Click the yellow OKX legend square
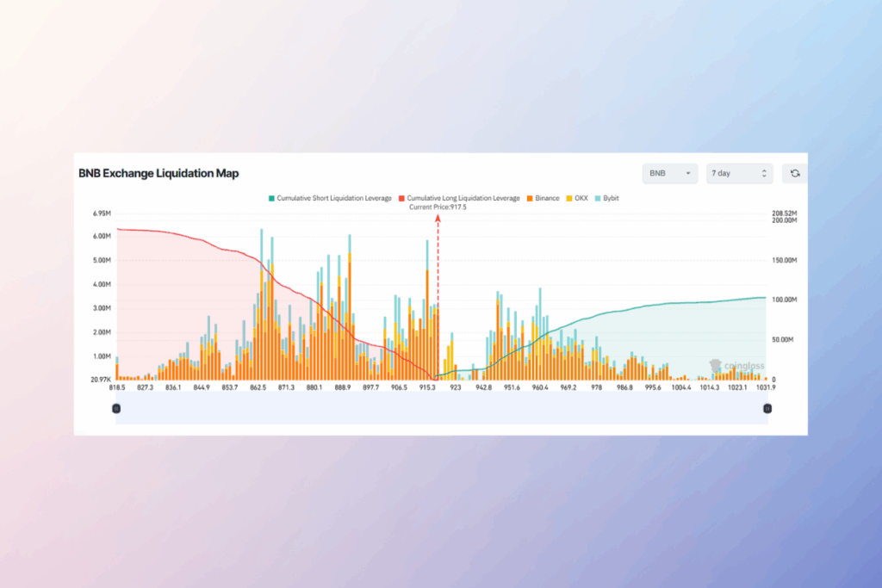Viewport: 882px width, 588px height. click(x=568, y=198)
